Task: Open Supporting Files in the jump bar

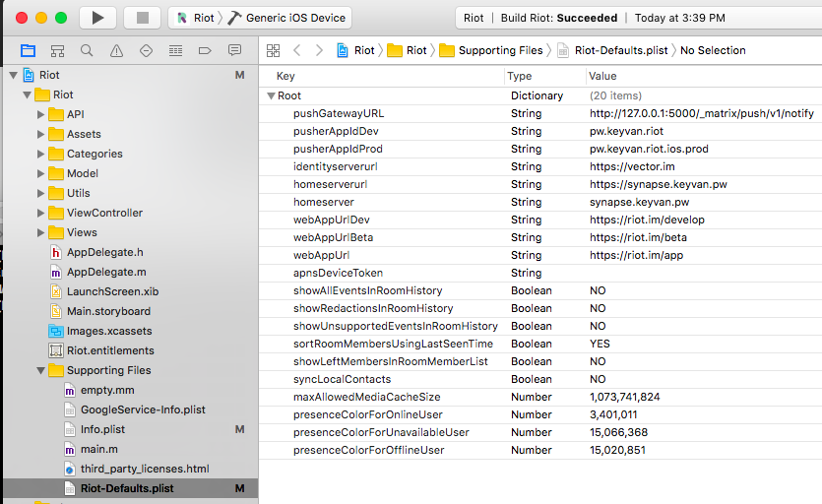Action: tap(491, 50)
